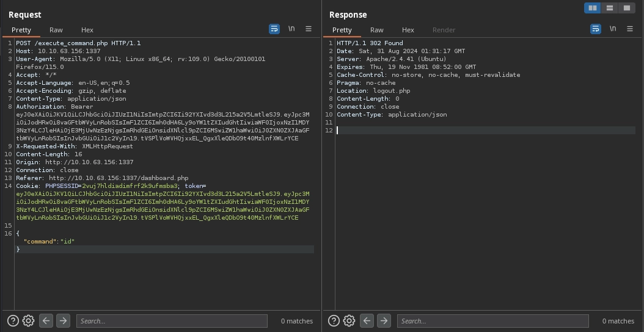The width and height of the screenshot is (644, 332).
Task: Switch Response view to Hex tab
Action: (408, 30)
